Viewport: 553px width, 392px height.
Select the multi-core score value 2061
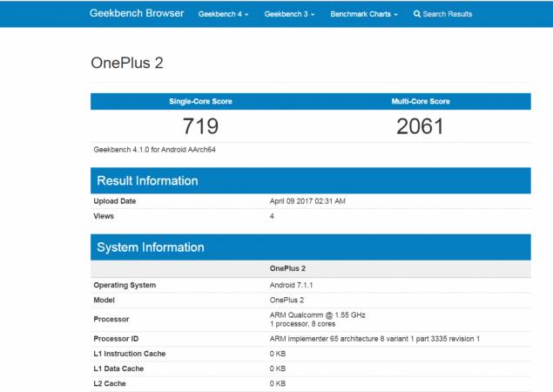pyautogui.click(x=420, y=126)
